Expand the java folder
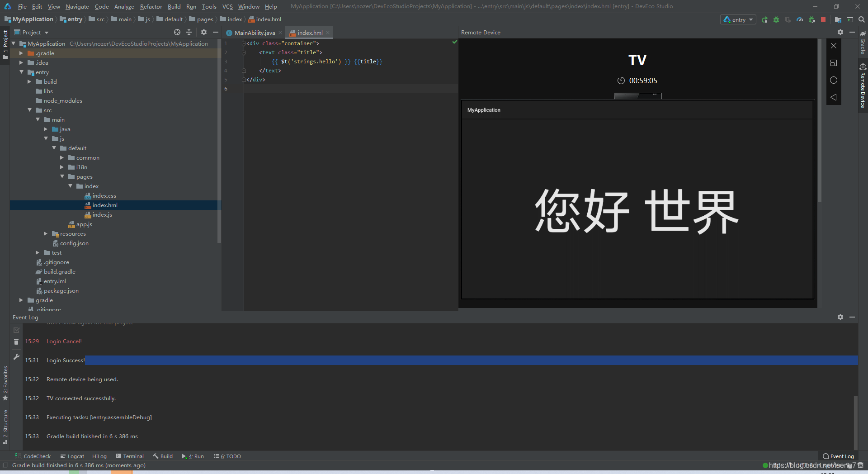The height and width of the screenshot is (474, 868). pyautogui.click(x=46, y=129)
